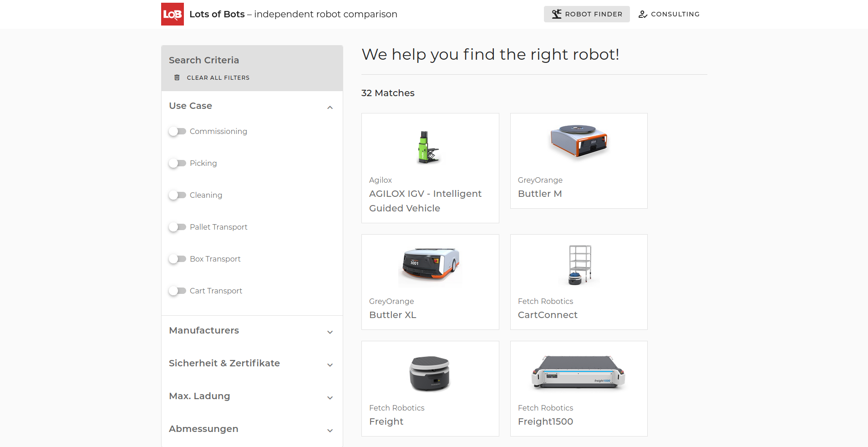Click the CartConnect shelf robot image
The width and height of the screenshot is (868, 447).
point(579,265)
